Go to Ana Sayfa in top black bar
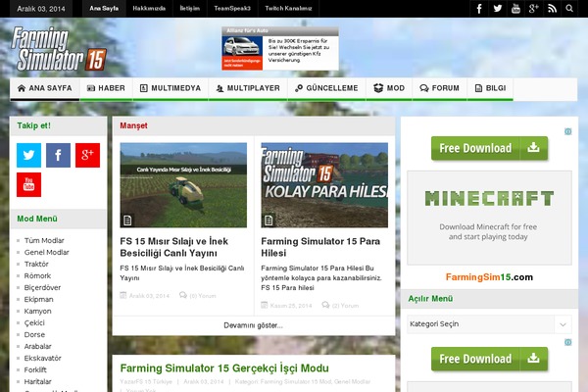This screenshot has height=392, width=588. pos(104,8)
